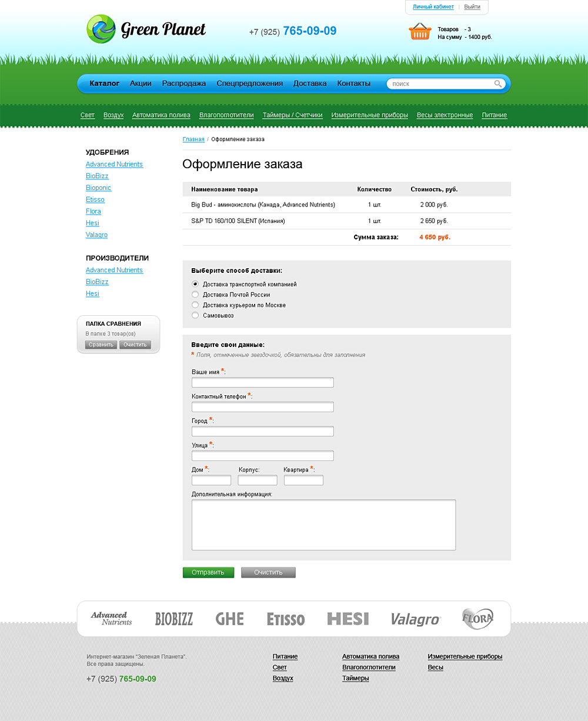Click the BioBizz brand logo
588x721 pixels.
(x=173, y=619)
